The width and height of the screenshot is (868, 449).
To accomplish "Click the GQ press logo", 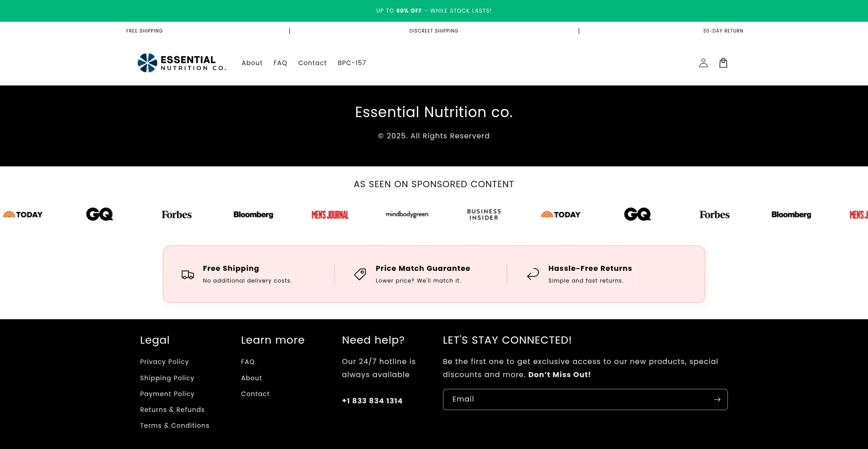I will [x=99, y=214].
